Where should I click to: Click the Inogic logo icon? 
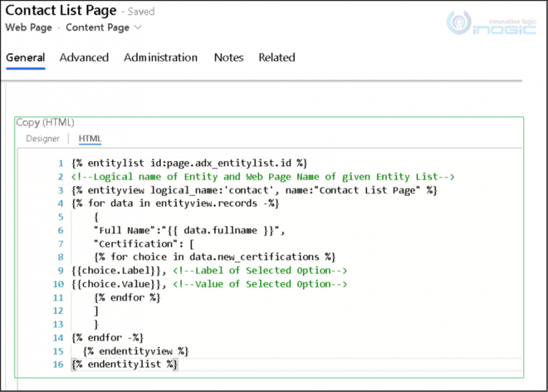[459, 22]
